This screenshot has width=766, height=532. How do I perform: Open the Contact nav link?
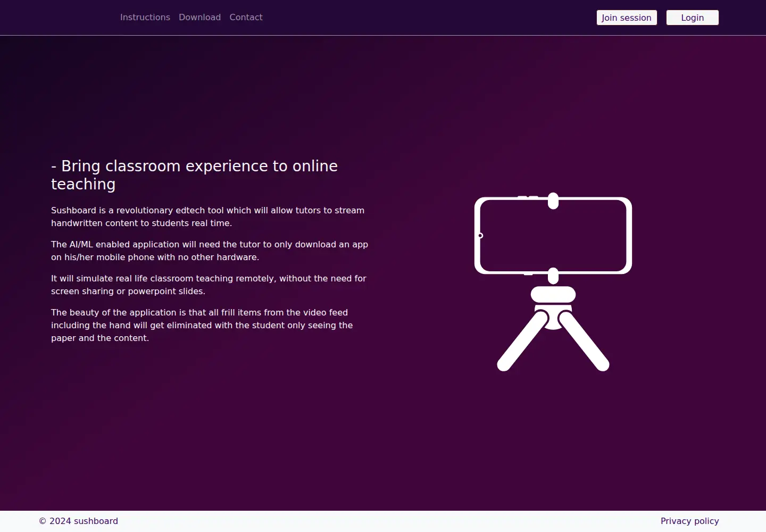246,18
